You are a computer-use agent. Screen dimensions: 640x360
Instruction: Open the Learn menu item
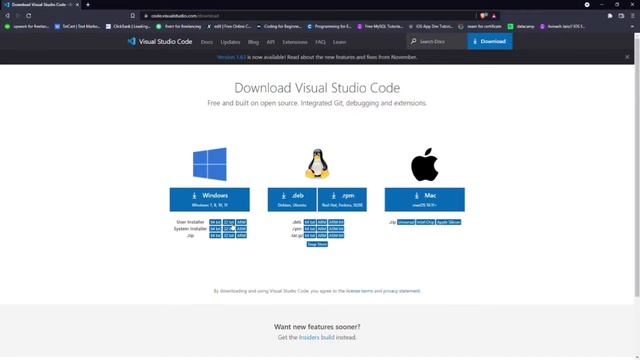[x=339, y=42]
